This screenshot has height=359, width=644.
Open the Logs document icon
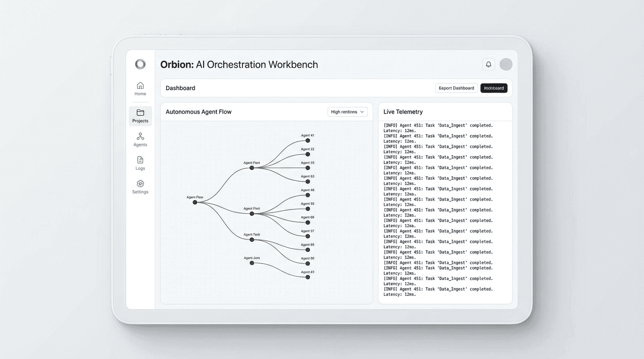(140, 160)
